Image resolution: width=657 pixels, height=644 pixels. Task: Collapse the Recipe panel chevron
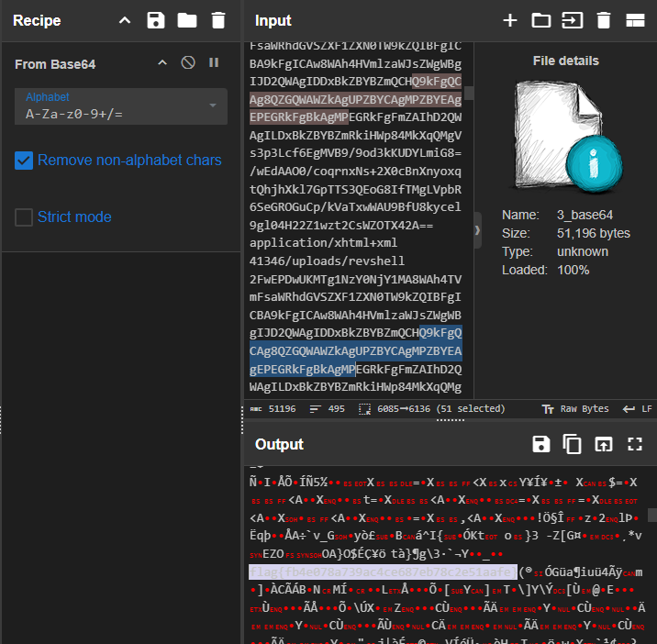(x=125, y=20)
